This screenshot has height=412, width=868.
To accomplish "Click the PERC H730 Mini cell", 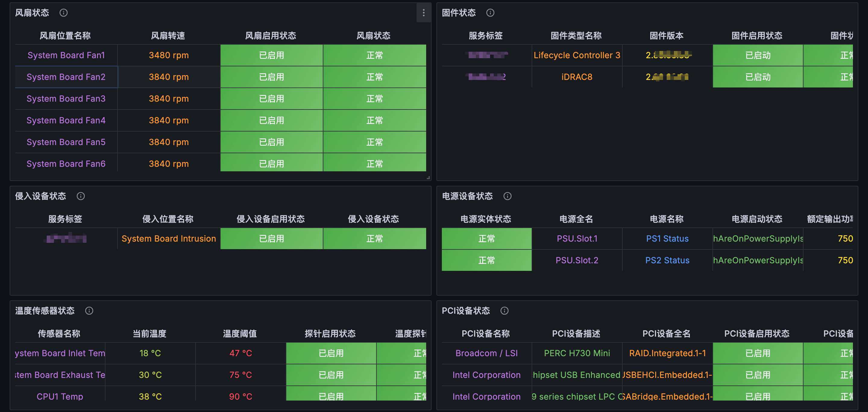I will (577, 353).
